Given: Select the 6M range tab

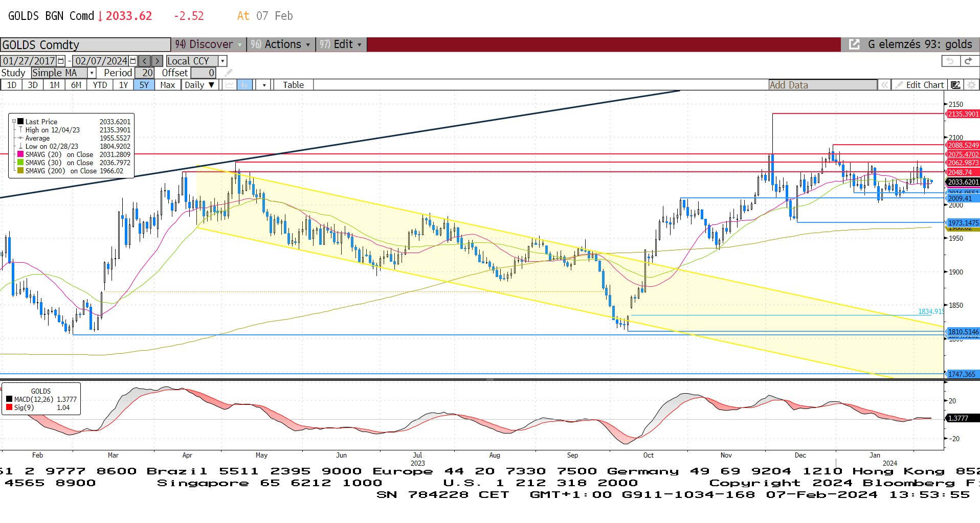Looking at the screenshot, I should point(76,85).
